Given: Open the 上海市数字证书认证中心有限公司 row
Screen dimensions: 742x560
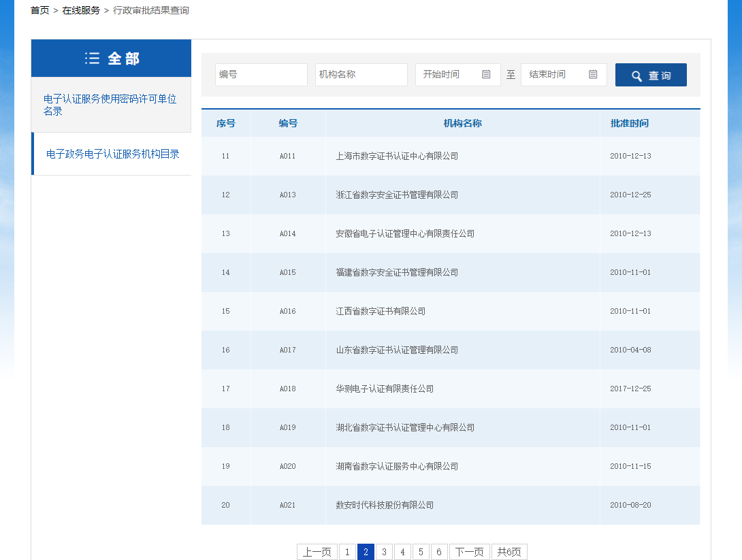Looking at the screenshot, I should (397, 156).
